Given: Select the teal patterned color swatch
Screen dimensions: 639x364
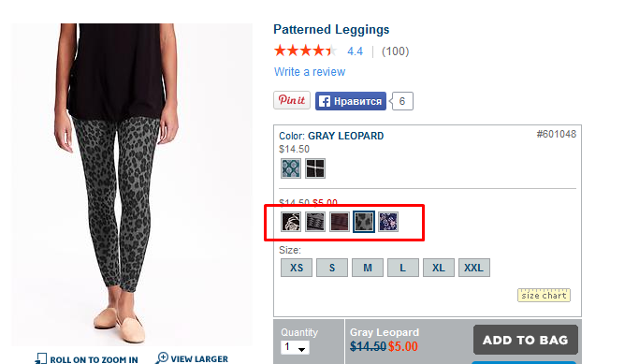Looking at the screenshot, I should (291, 168).
